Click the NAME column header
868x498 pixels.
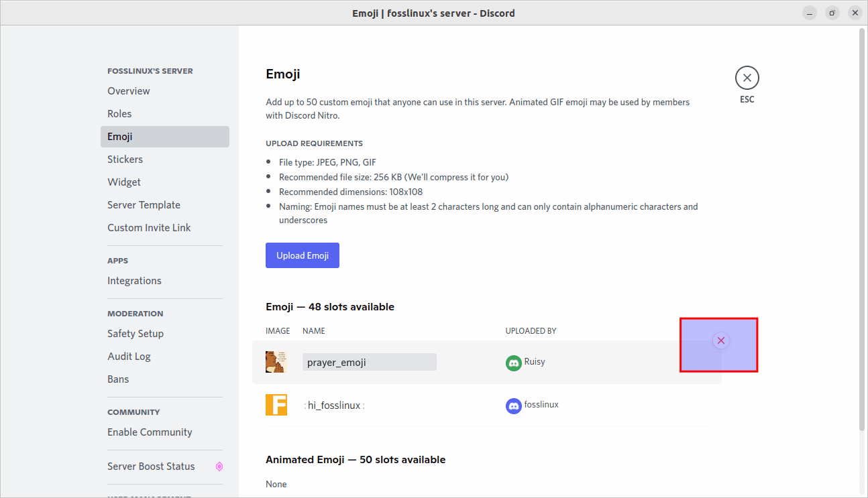click(x=314, y=331)
